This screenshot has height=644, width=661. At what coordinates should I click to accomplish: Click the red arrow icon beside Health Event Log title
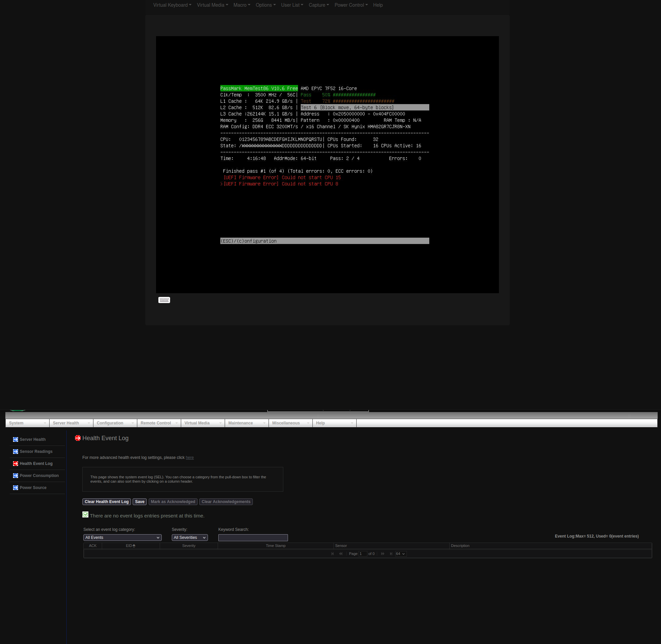78,438
